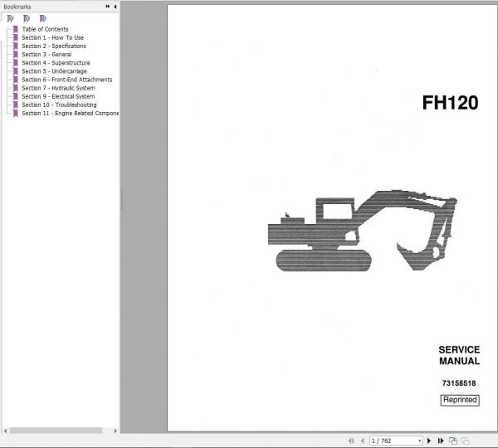Click the SERVICE MANUAL text on the page
498x448 pixels.
[459, 355]
